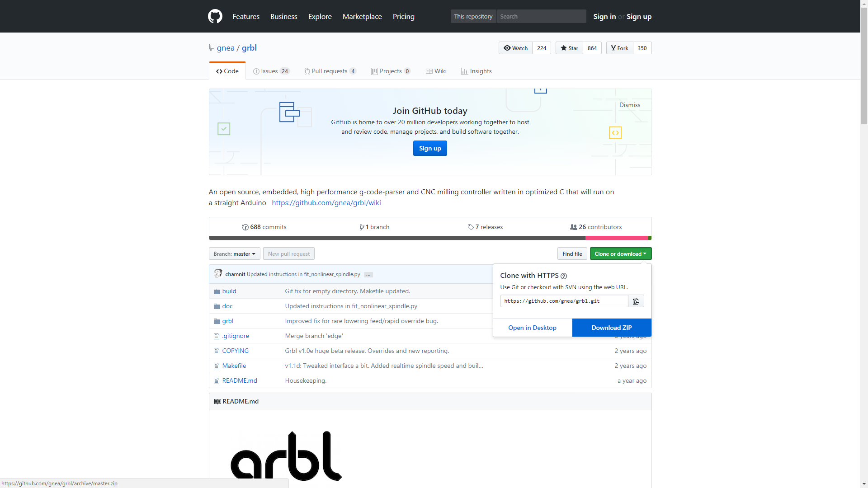
Task: Copy clone URL with clipboard icon
Action: pyautogui.click(x=636, y=301)
